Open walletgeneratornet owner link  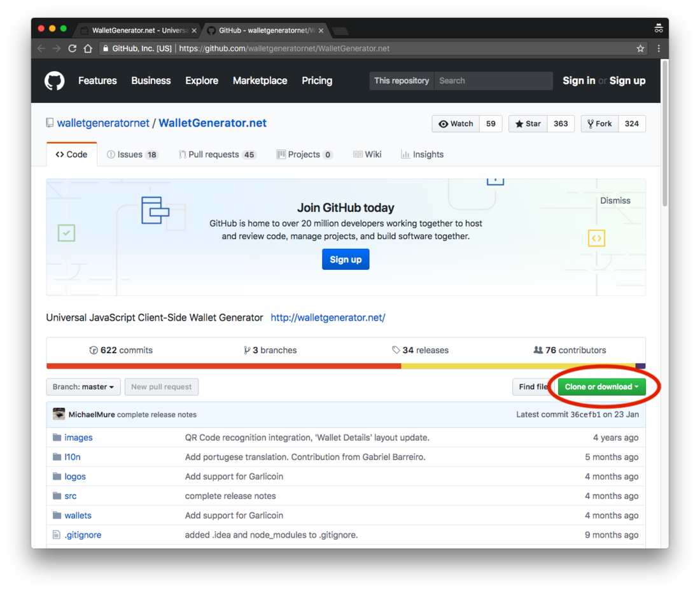[103, 123]
